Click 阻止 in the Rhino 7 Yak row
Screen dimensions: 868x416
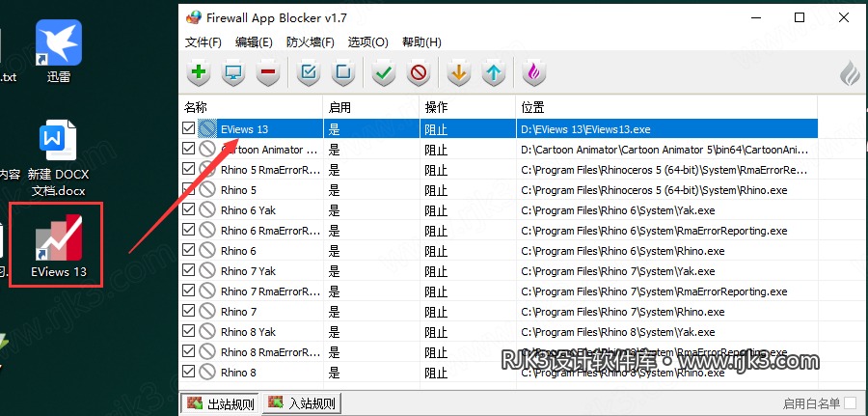[436, 271]
